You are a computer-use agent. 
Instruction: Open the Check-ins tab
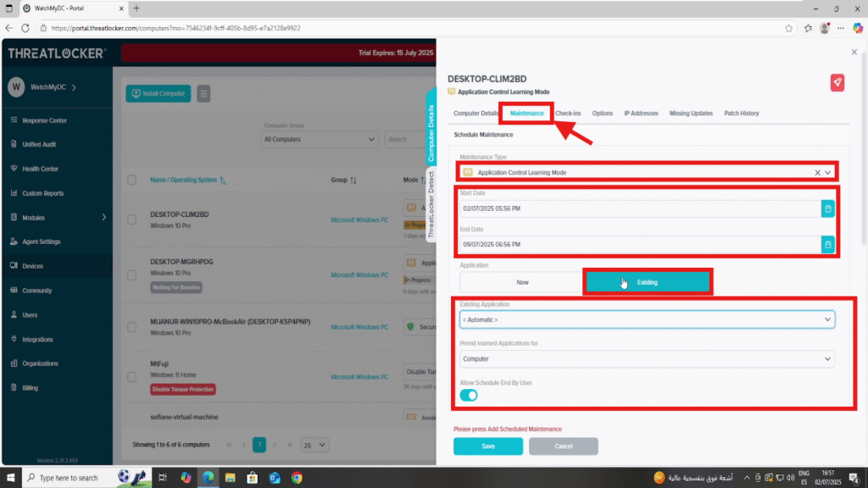[x=568, y=114]
